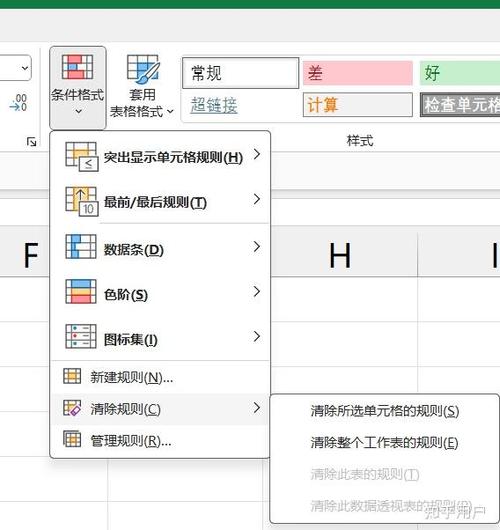The image size is (500, 530).
Task: Open the 套用表格格式 dropdown arrow
Action: click(170, 111)
